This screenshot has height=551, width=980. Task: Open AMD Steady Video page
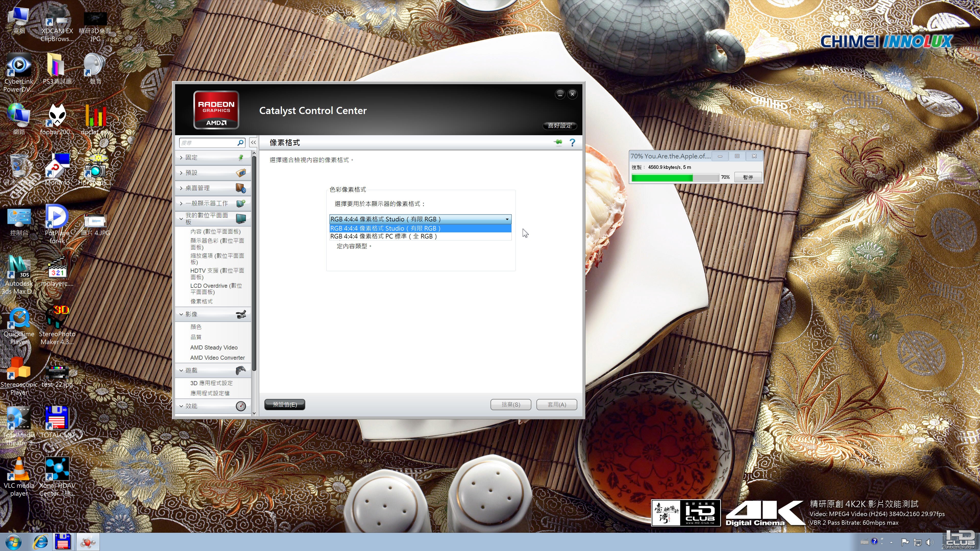(x=214, y=347)
